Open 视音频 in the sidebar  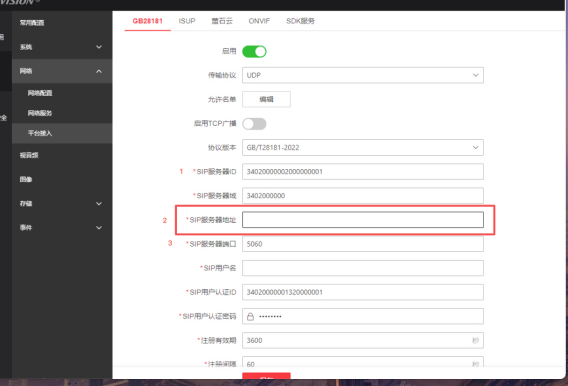(x=62, y=155)
